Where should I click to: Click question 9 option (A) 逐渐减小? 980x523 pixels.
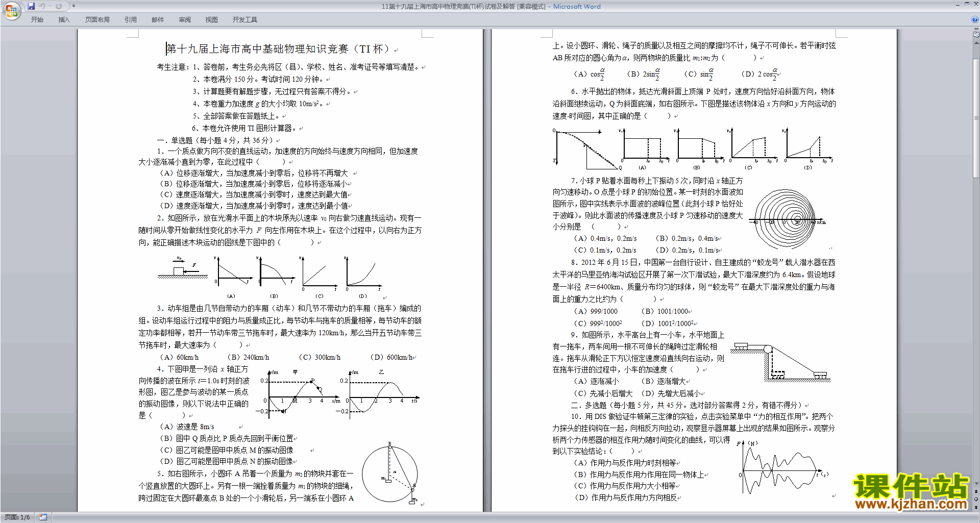596,381
